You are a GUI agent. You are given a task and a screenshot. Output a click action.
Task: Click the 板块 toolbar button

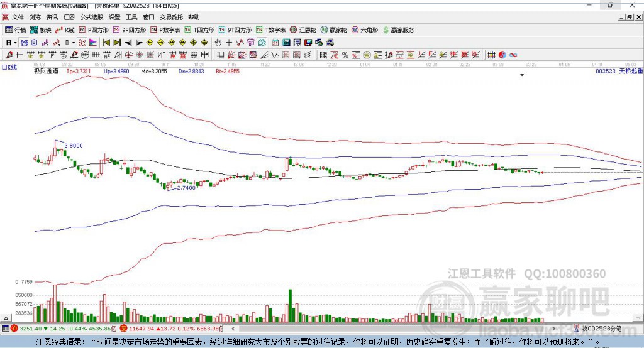tap(41, 30)
